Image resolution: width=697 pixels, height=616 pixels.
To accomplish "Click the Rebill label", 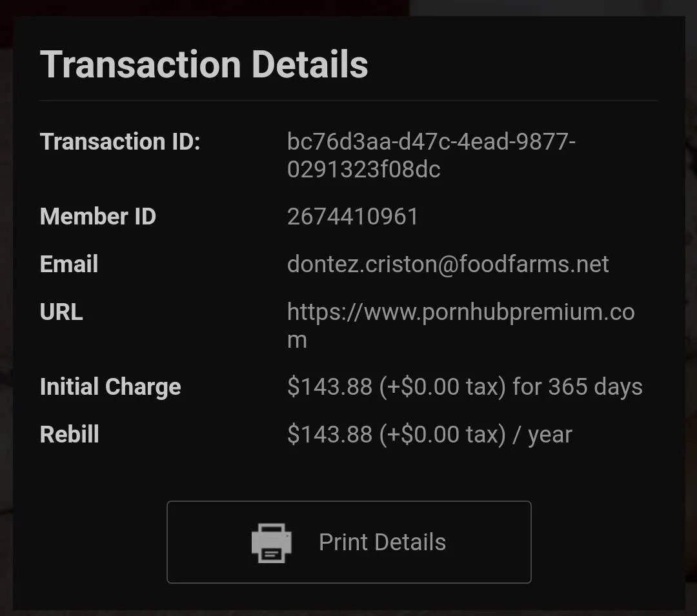I will [x=69, y=434].
